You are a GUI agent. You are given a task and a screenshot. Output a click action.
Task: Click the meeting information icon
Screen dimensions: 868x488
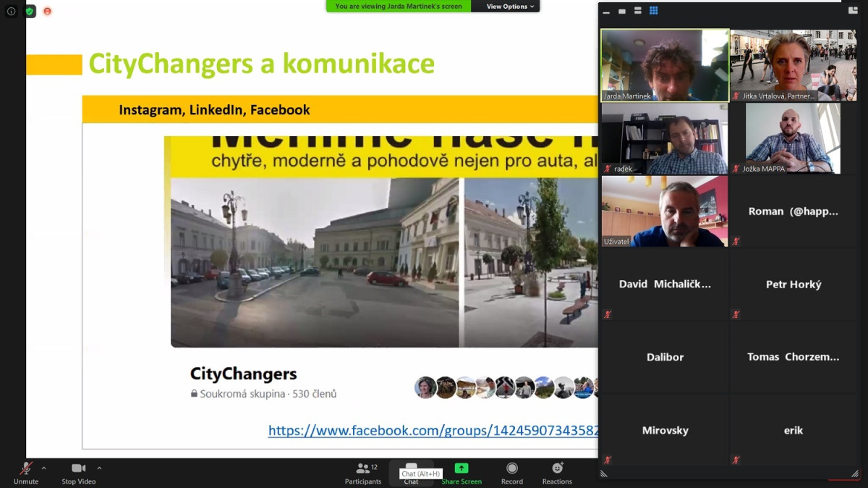pyautogui.click(x=11, y=12)
